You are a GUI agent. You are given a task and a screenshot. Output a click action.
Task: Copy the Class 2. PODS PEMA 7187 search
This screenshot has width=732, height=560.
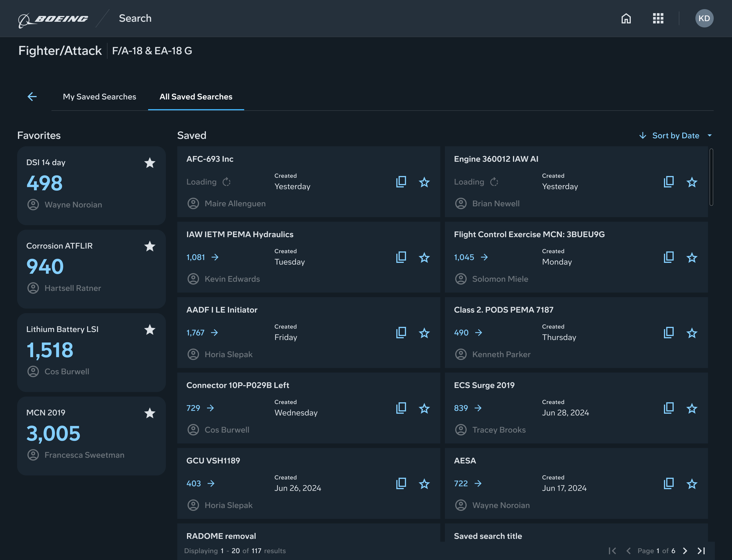pos(669,332)
